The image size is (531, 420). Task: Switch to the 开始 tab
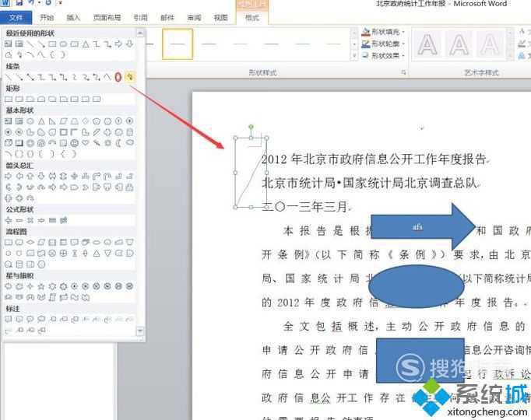pyautogui.click(x=47, y=18)
